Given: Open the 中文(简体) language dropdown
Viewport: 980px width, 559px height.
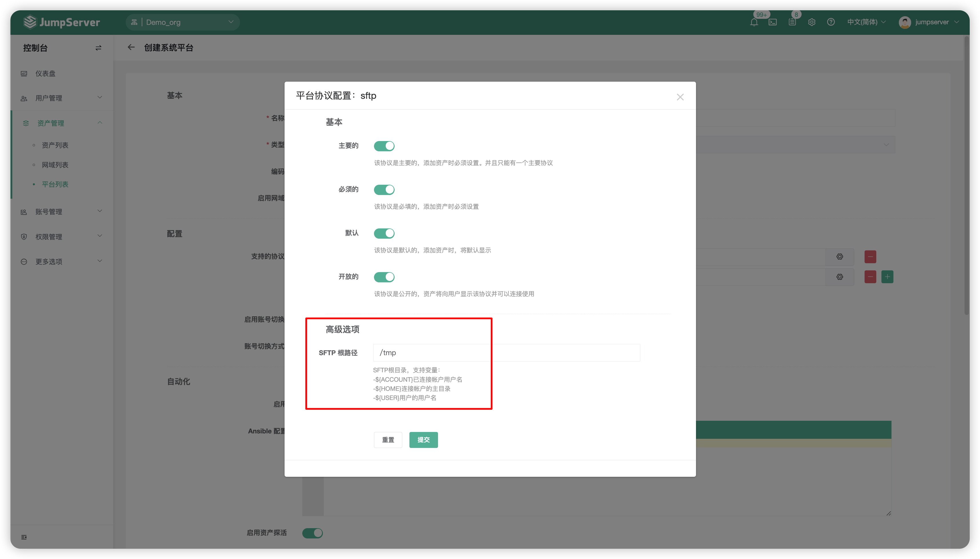Looking at the screenshot, I should coord(866,22).
